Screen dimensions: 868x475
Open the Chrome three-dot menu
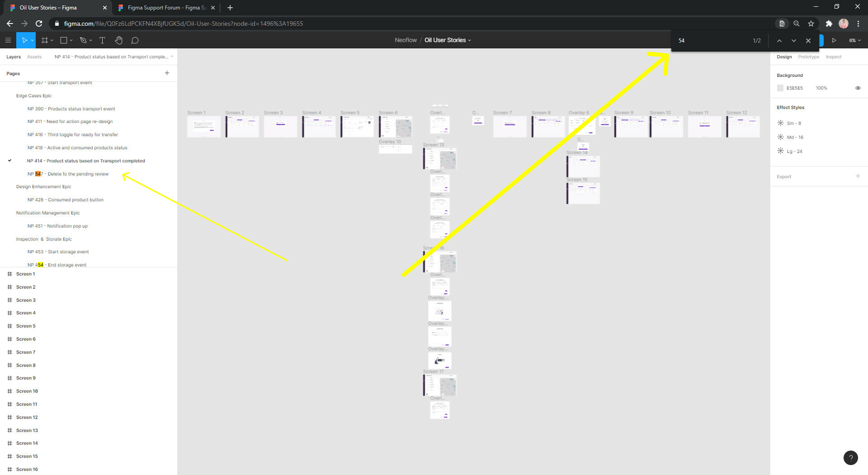(x=858, y=24)
